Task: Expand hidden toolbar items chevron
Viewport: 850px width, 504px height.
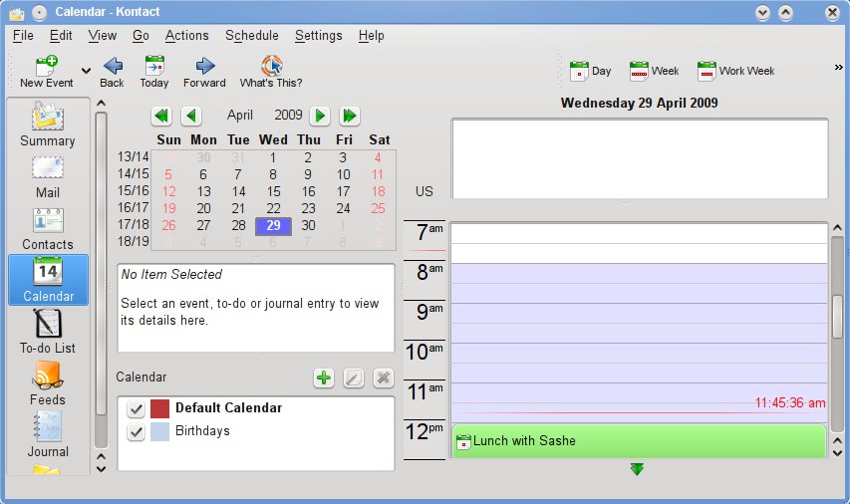Action: [838, 68]
